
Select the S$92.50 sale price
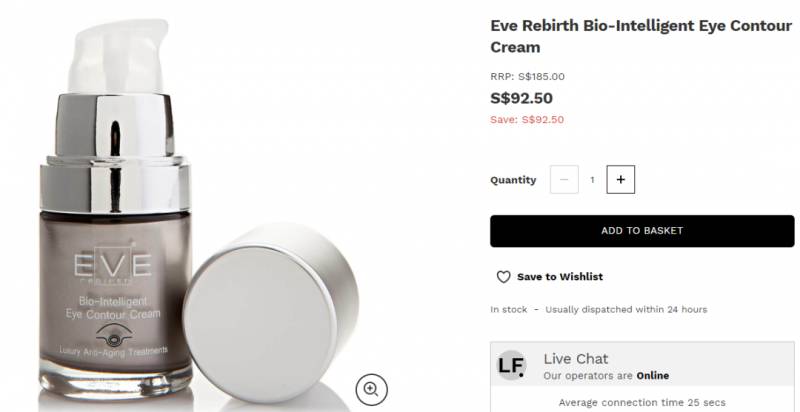[521, 98]
